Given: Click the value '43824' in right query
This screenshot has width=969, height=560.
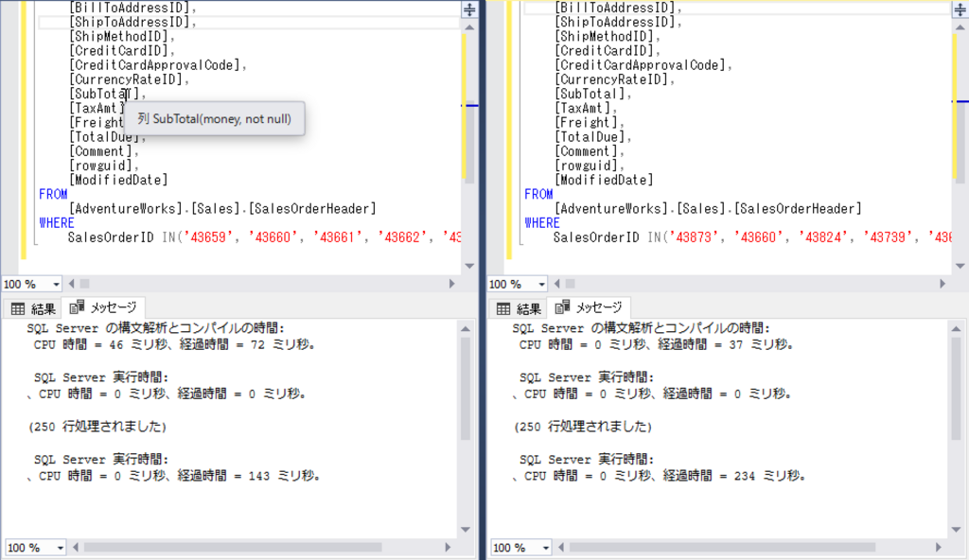Looking at the screenshot, I should [x=823, y=237].
